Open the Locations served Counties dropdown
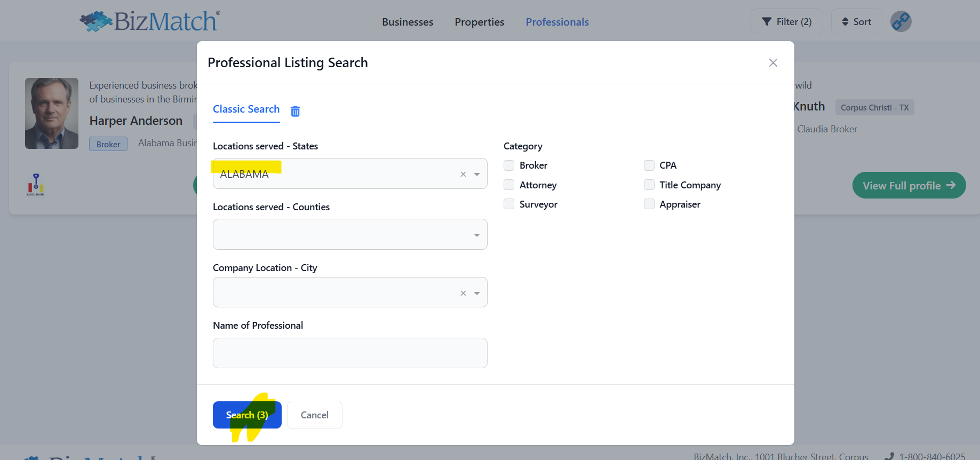The image size is (980, 460). [x=350, y=235]
